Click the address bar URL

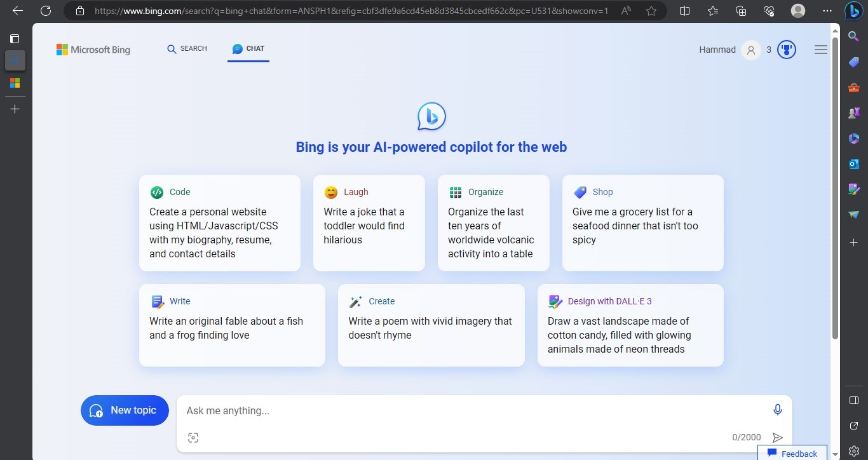[351, 11]
